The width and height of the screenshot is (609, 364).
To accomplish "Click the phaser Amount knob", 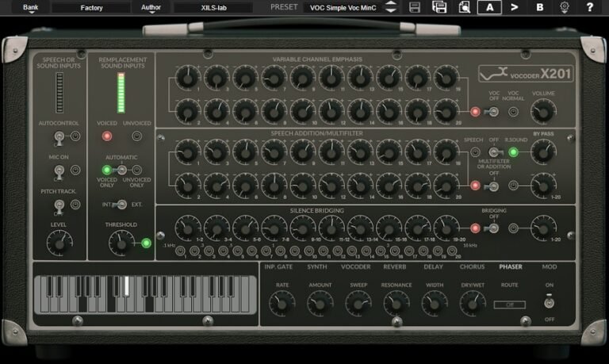I will tap(320, 305).
